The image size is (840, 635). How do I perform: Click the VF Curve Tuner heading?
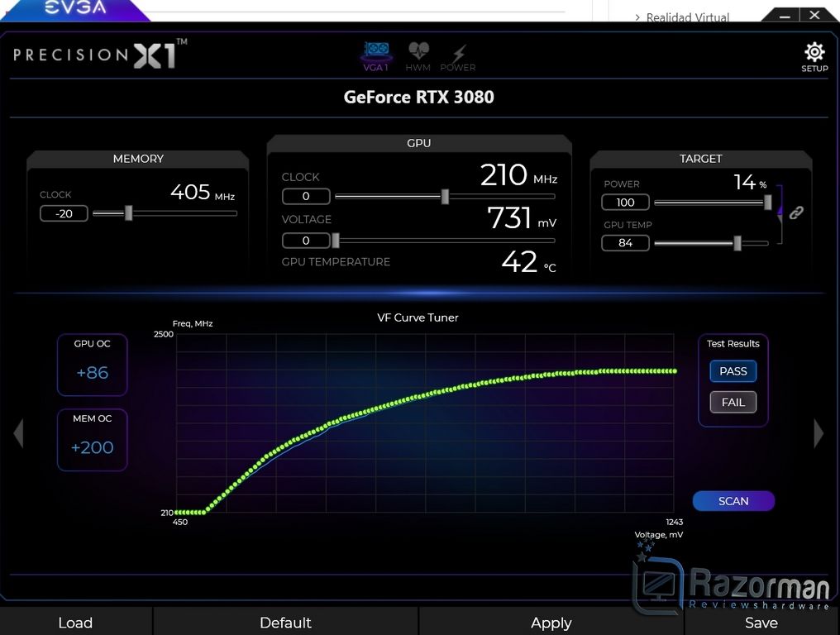point(418,317)
